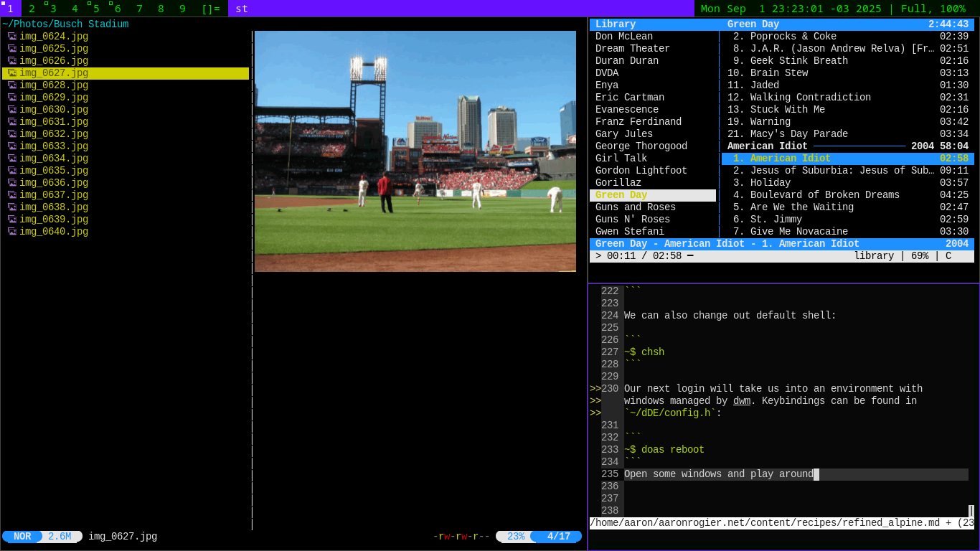Click the library | 69% | C status
Image resolution: width=980 pixels, height=551 pixels.
903,256
